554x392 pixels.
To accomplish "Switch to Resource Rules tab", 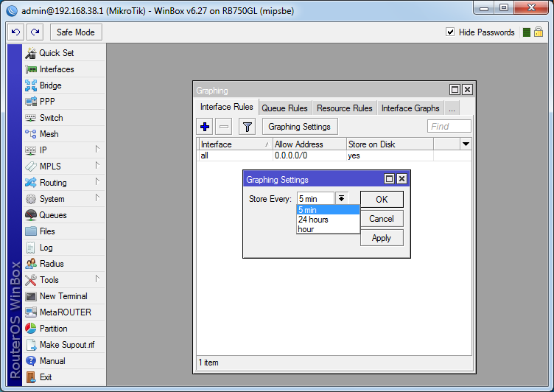I will (x=345, y=108).
